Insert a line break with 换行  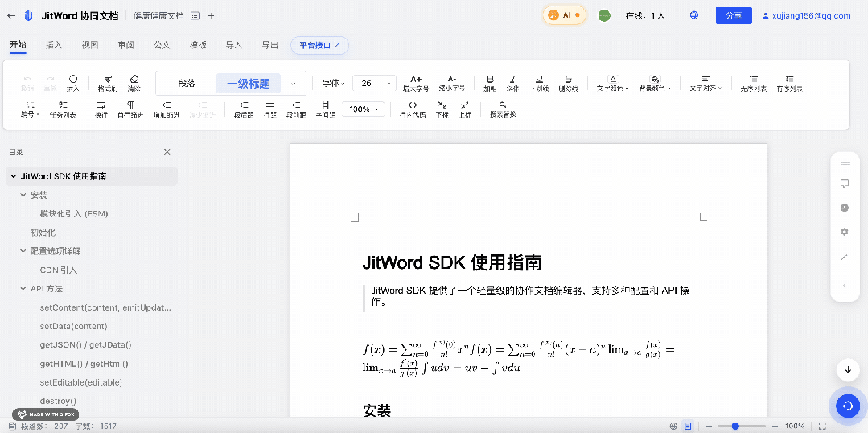[101, 109]
